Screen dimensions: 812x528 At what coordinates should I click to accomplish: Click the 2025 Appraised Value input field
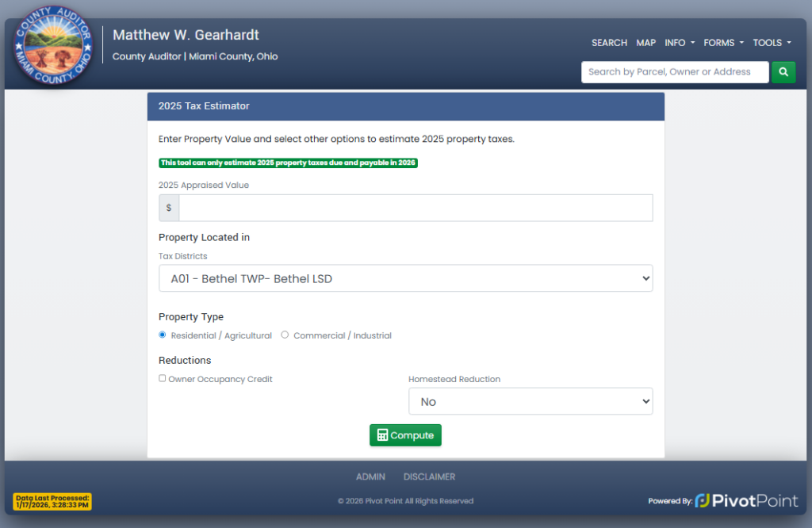416,208
